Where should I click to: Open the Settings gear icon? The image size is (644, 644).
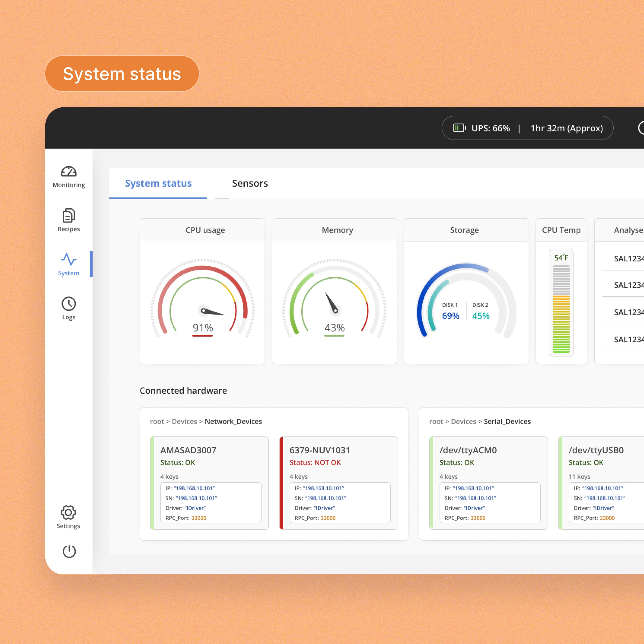click(x=68, y=513)
